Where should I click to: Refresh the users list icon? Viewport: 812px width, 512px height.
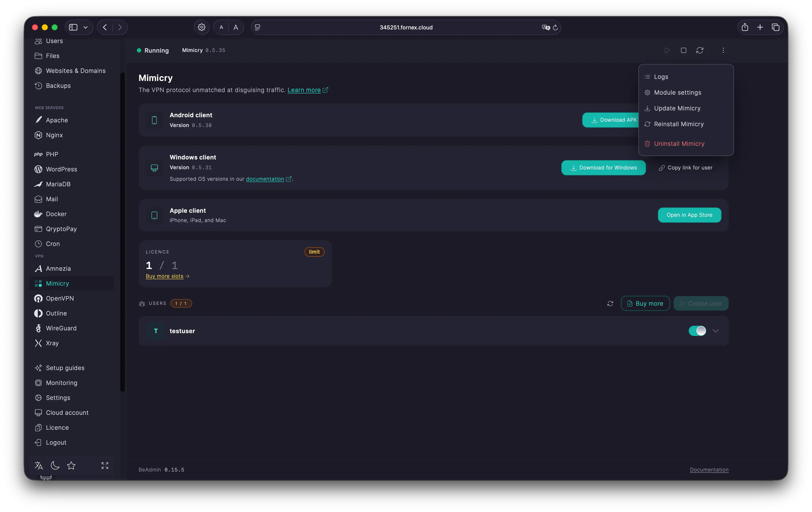[x=610, y=303]
